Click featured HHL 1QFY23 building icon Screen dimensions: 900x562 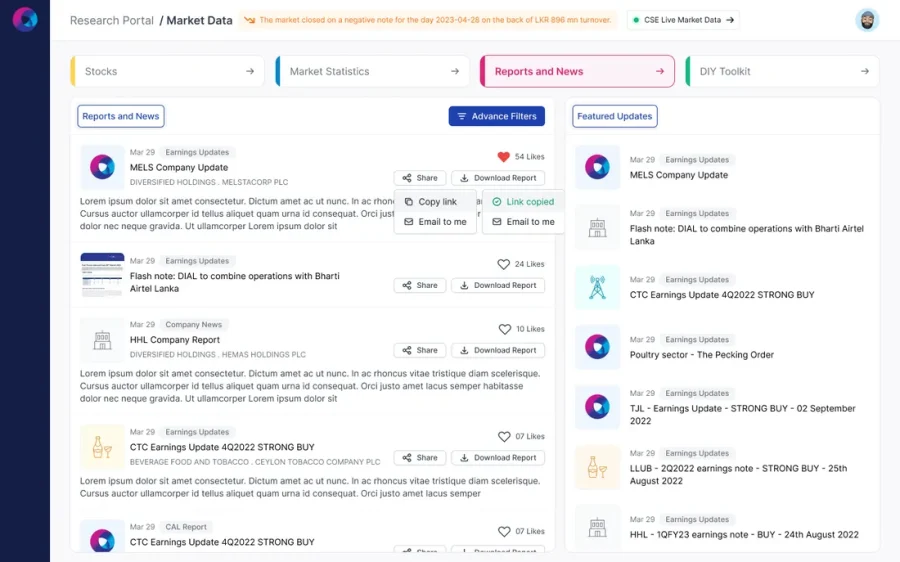pyautogui.click(x=598, y=527)
